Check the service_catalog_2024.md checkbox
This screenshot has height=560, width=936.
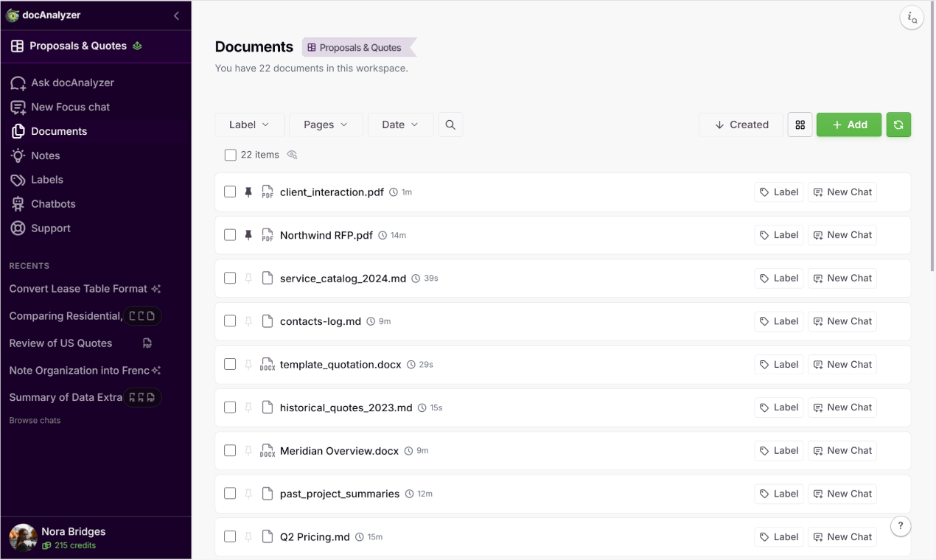[230, 279]
